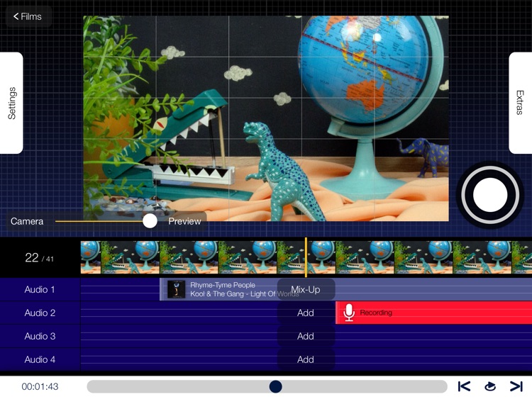The width and height of the screenshot is (532, 399).
Task: Select Audio 2 track label
Action: click(40, 313)
